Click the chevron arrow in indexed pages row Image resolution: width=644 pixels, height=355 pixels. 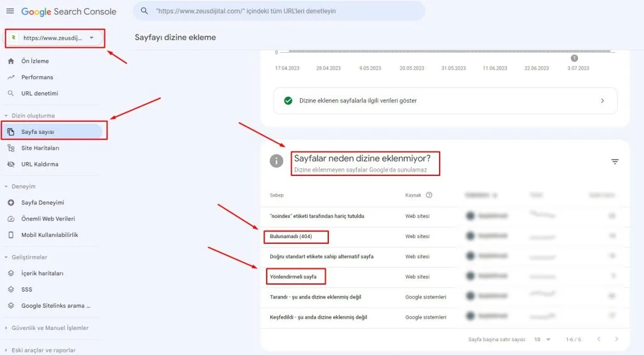click(602, 101)
